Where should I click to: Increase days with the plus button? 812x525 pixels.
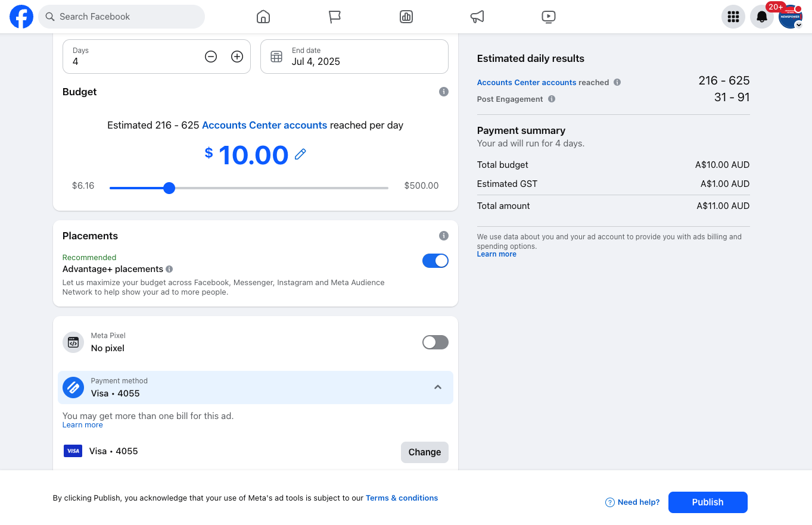click(x=237, y=57)
